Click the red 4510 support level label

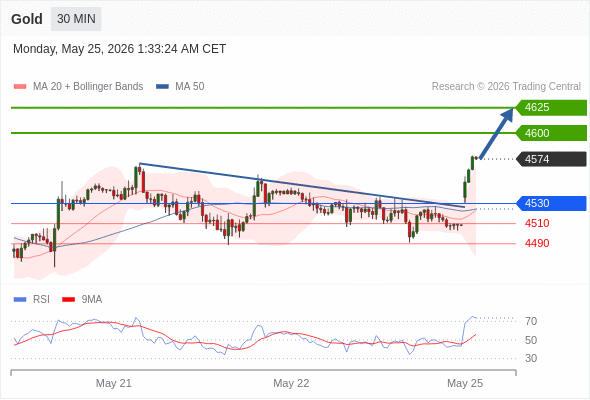pos(537,224)
